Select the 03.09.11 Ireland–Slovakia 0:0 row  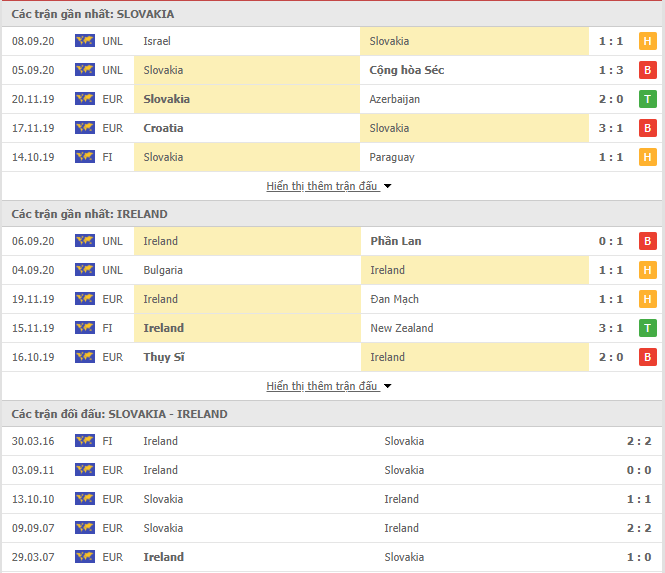[332, 470]
